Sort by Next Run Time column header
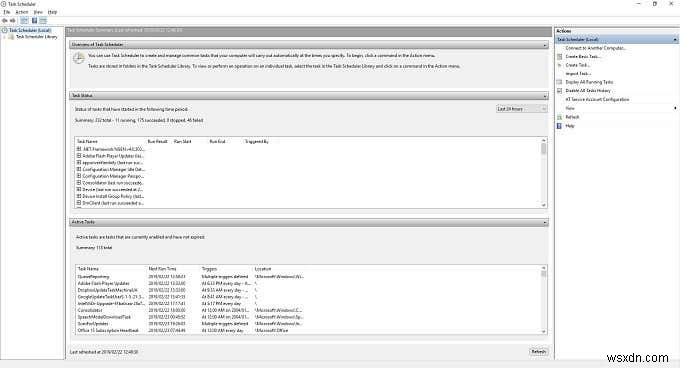The height and width of the screenshot is (368, 680). (x=162, y=269)
